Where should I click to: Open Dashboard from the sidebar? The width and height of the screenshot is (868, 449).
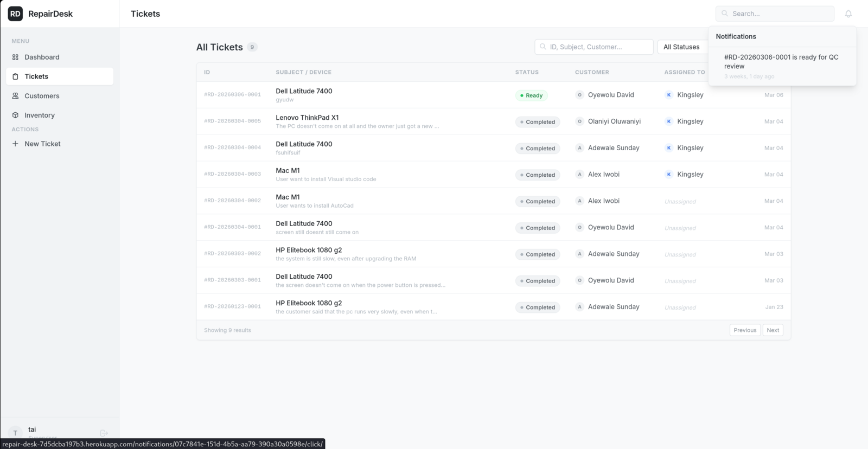(42, 57)
